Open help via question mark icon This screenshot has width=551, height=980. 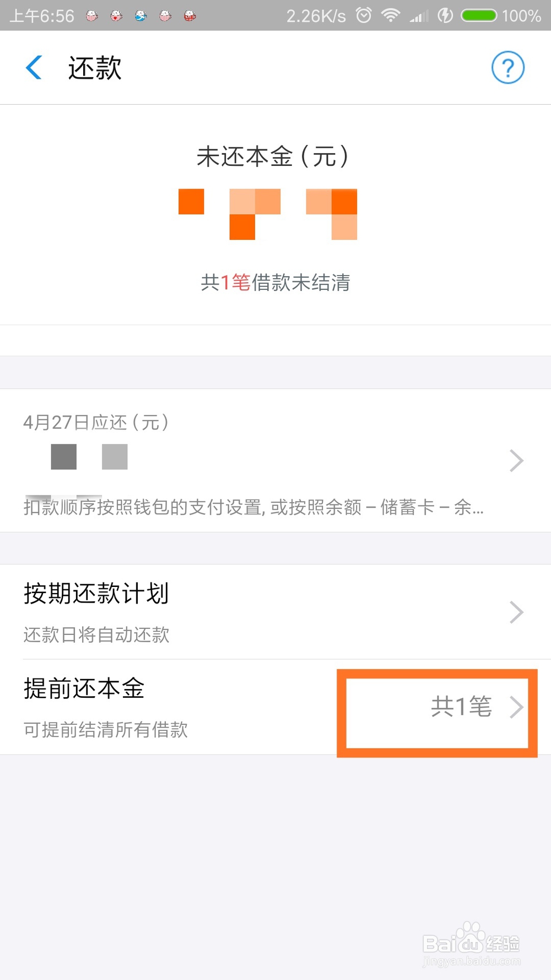click(507, 68)
